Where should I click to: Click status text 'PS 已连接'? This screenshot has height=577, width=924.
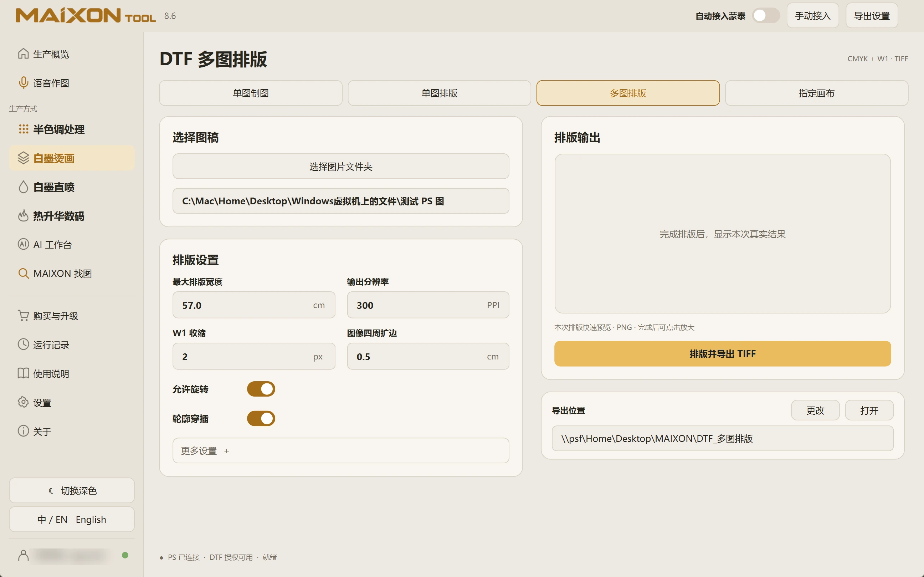(x=184, y=557)
